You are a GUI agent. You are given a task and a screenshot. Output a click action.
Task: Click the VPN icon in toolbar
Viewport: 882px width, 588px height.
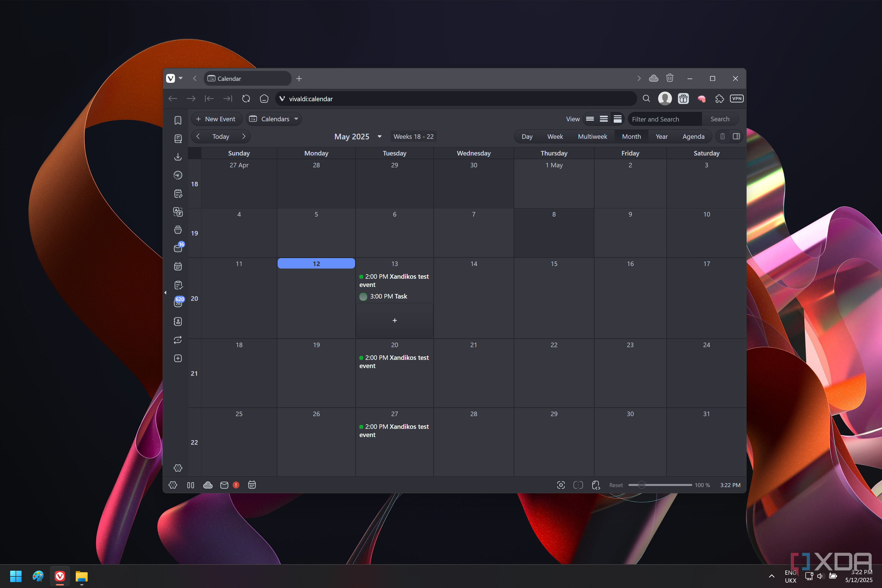[736, 99]
